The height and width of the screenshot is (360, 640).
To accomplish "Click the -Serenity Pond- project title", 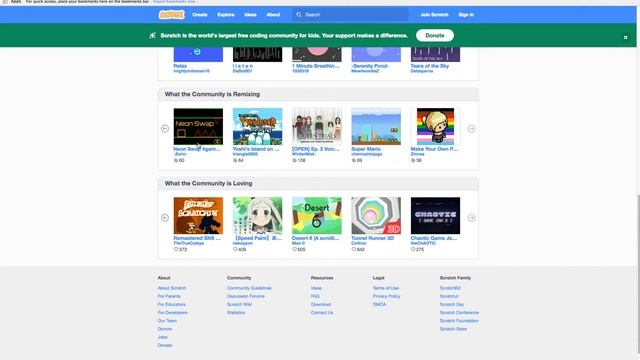I will (370, 66).
